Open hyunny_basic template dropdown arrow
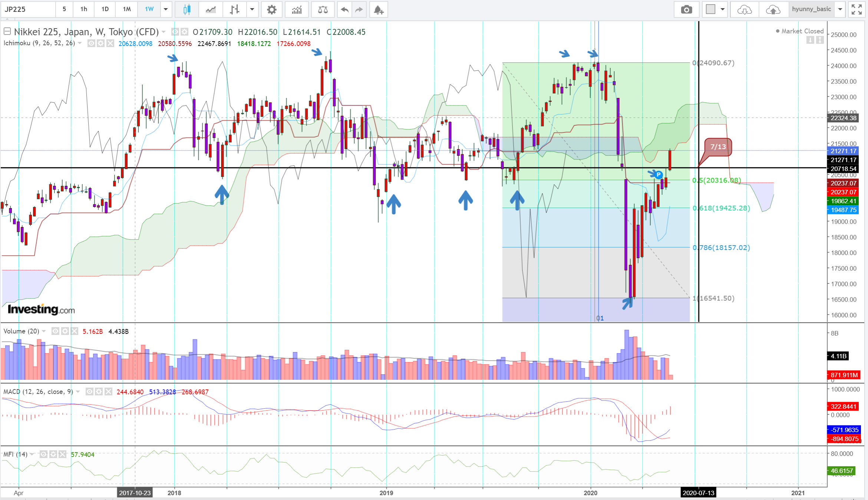Image resolution: width=868 pixels, height=500 pixels. 840,10
